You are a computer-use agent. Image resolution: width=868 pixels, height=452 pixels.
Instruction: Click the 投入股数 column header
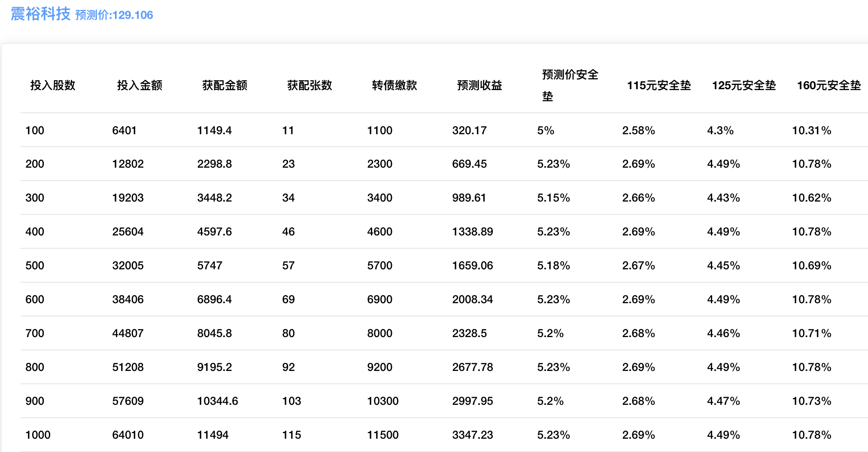pyautogui.click(x=53, y=85)
